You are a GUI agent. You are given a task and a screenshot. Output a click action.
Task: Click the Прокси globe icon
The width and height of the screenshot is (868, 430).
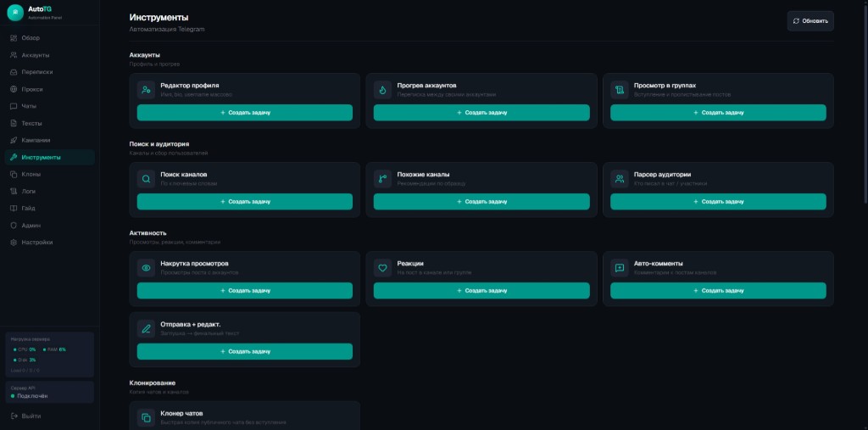click(14, 89)
